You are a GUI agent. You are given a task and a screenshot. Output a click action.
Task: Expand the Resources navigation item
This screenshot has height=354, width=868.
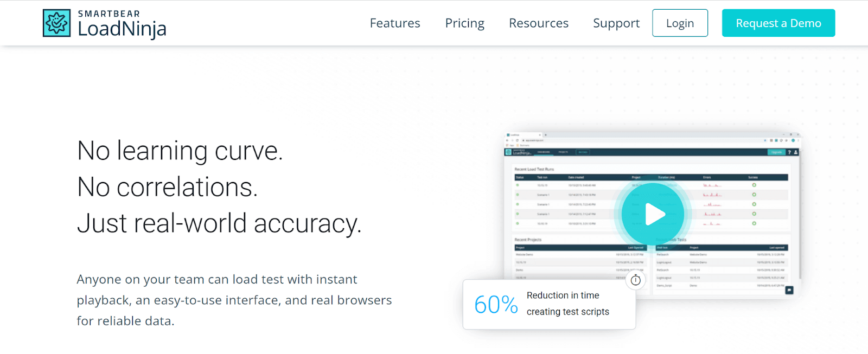(x=538, y=23)
